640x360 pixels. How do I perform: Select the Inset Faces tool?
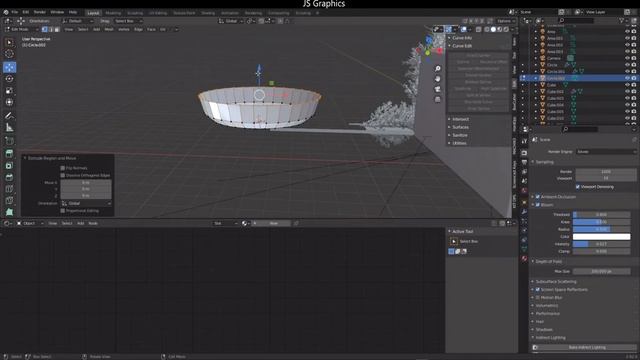click(9, 165)
